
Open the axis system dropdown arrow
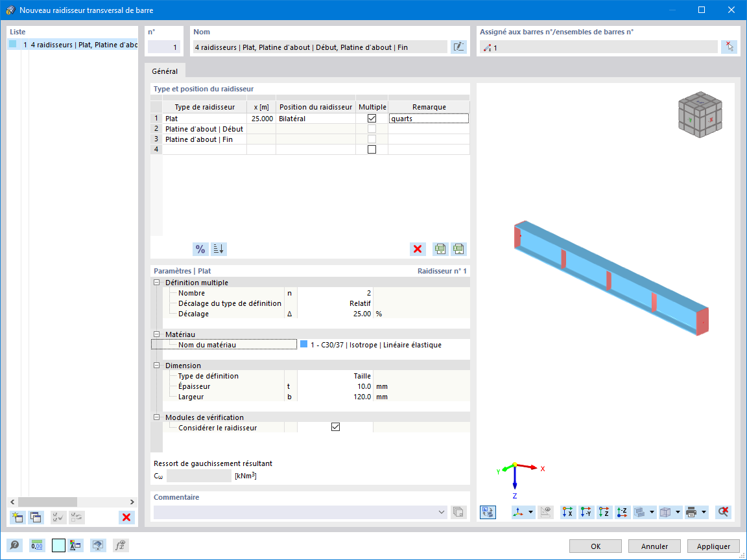coord(530,512)
